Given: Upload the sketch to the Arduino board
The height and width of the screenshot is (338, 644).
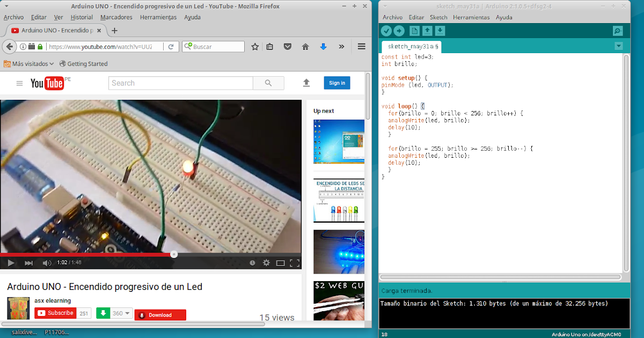Looking at the screenshot, I should coord(398,31).
